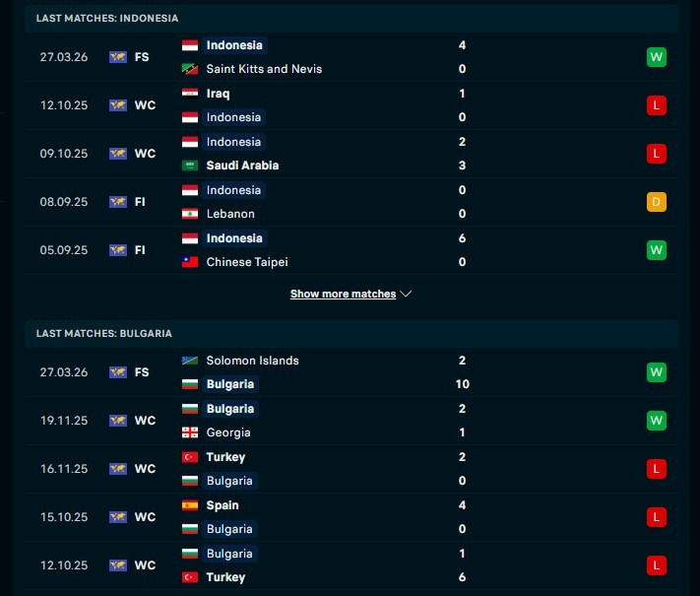
Task: Select the Last Matches: Bulgaria header
Action: point(104,334)
